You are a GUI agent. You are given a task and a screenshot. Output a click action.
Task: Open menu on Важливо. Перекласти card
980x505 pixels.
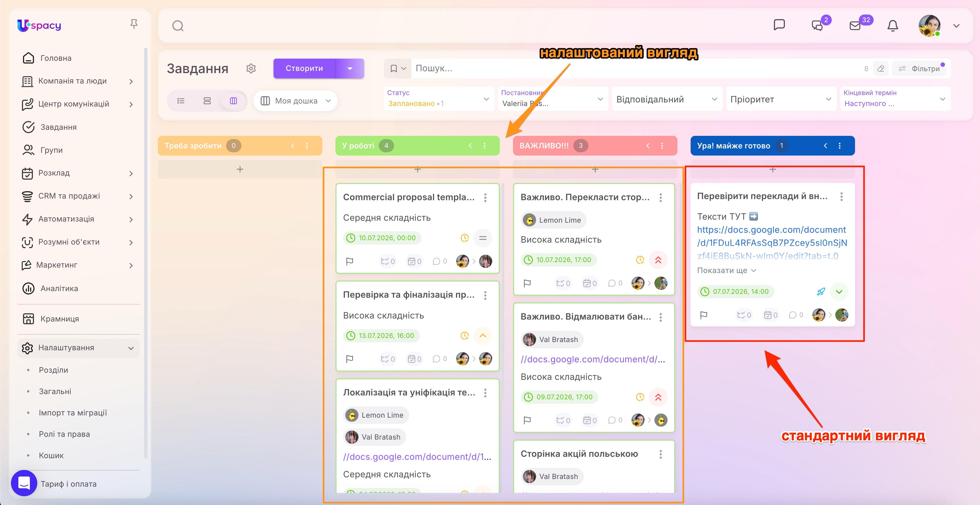tap(660, 197)
